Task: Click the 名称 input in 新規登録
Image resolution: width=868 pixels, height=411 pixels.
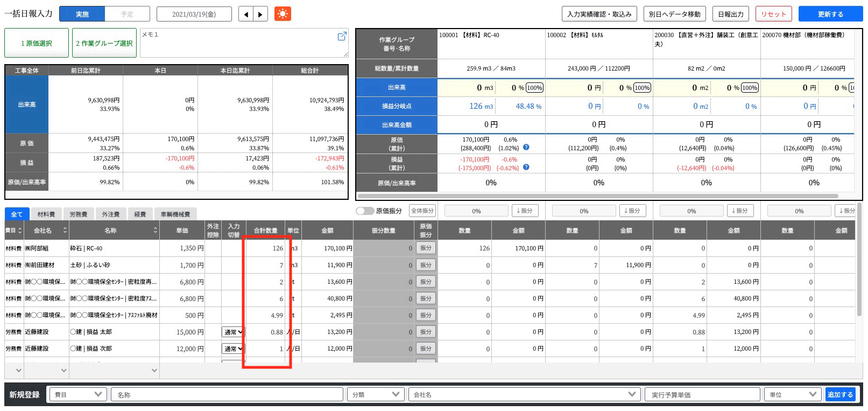Action: coord(227,395)
